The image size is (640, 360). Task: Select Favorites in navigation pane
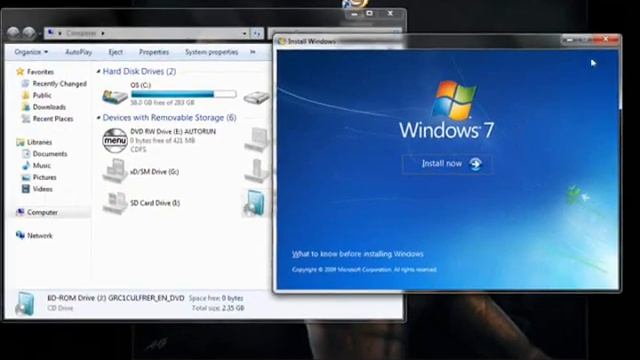click(40, 72)
